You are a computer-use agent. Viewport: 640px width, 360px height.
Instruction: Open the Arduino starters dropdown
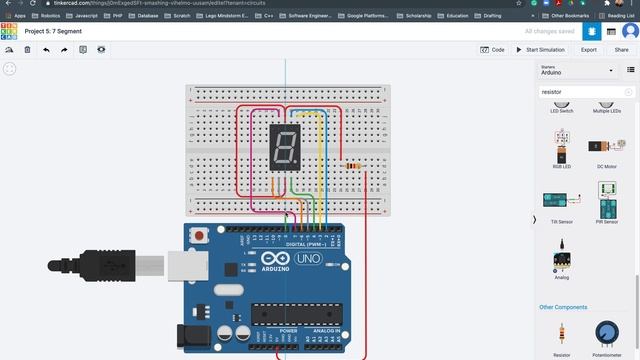576,70
